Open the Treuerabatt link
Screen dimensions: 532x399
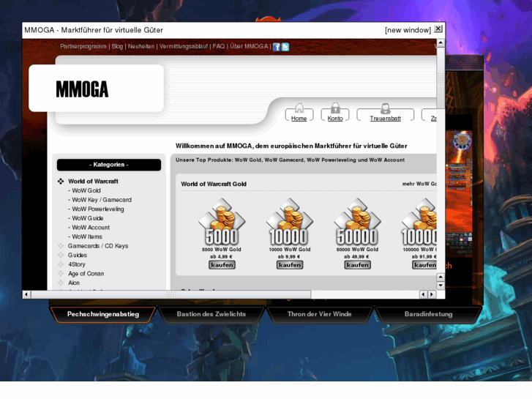click(x=385, y=118)
